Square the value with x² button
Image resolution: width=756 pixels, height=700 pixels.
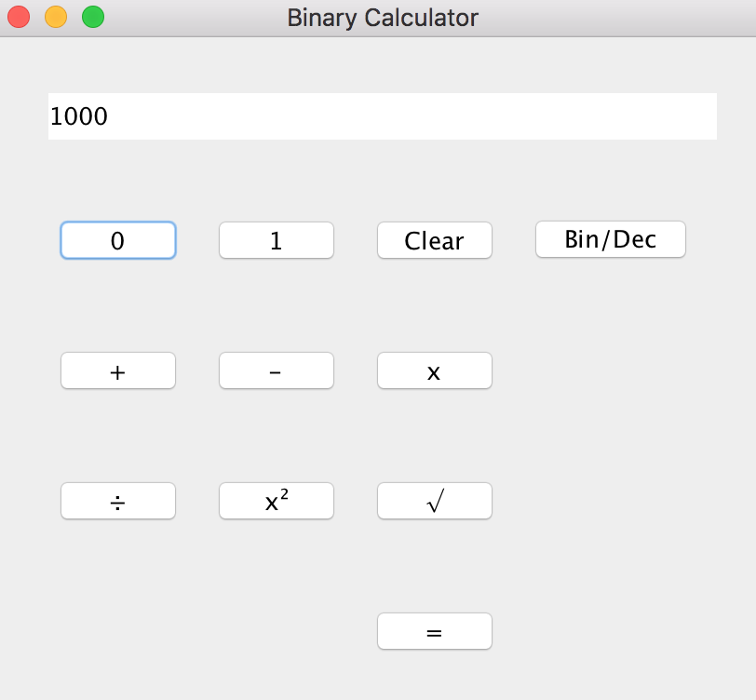click(x=277, y=501)
